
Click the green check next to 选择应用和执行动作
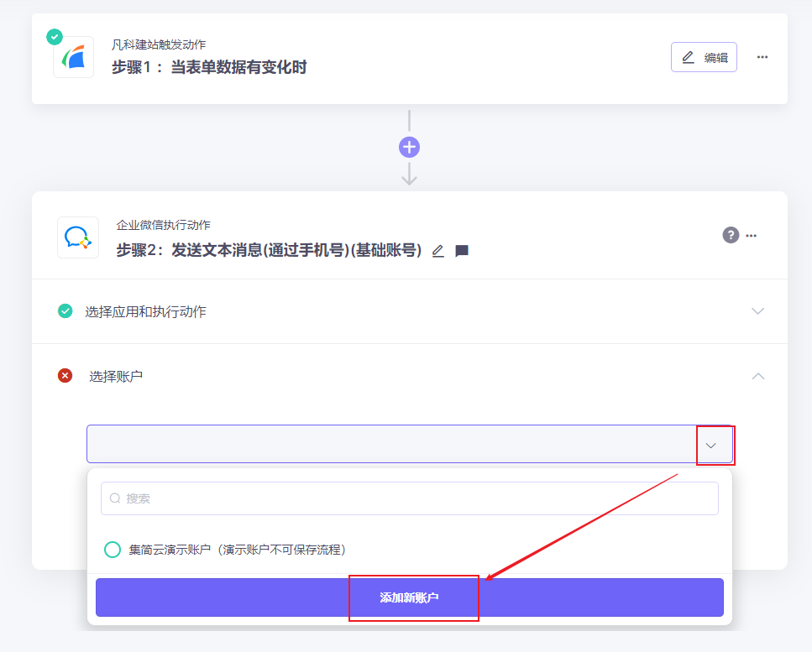[x=65, y=311]
